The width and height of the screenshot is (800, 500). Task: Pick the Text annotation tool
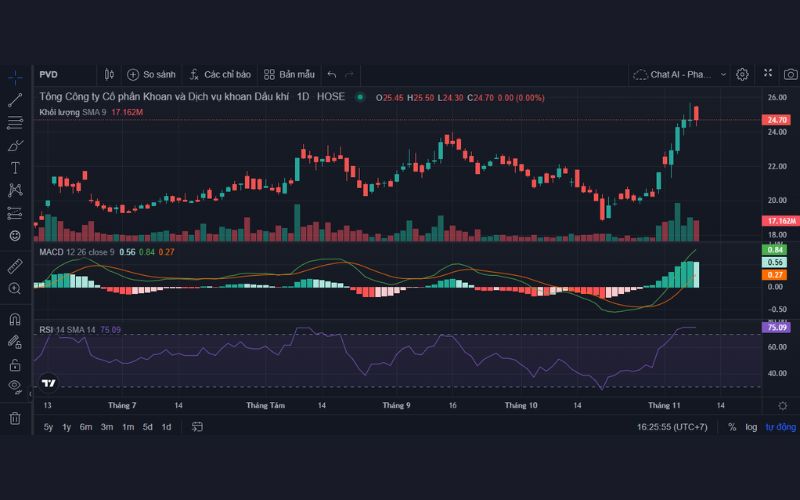click(x=15, y=168)
